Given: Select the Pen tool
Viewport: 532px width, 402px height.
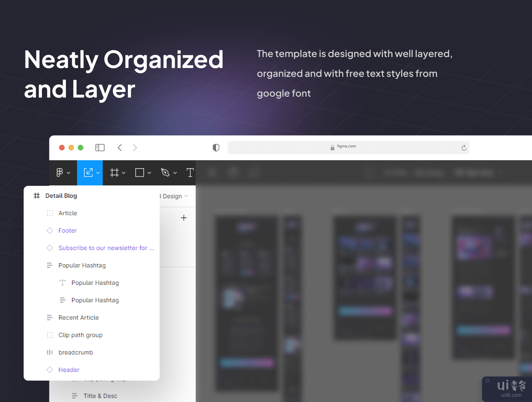Looking at the screenshot, I should pyautogui.click(x=165, y=173).
